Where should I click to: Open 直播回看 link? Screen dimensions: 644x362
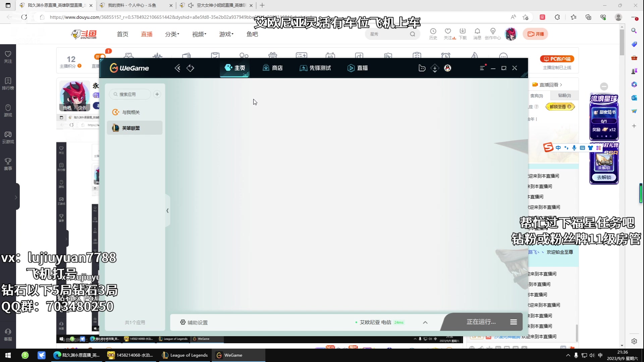point(547,85)
